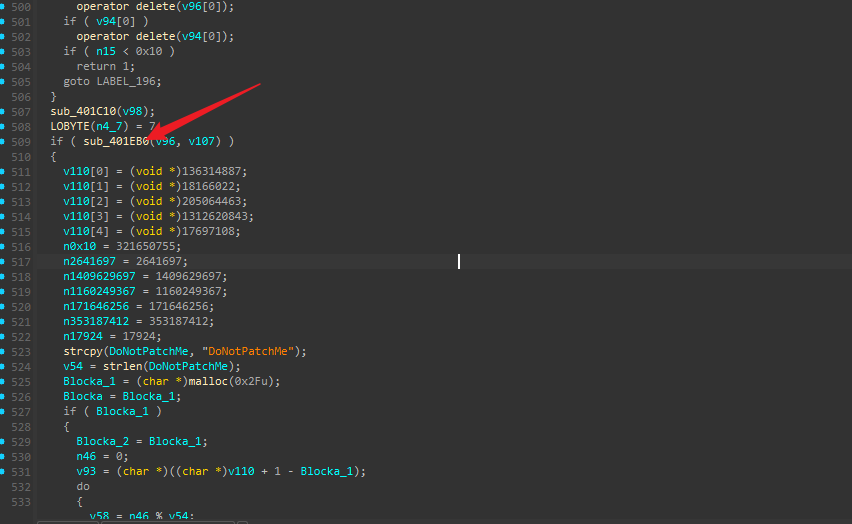
Task: Click variable name n353187412
Action: pyautogui.click(x=96, y=321)
